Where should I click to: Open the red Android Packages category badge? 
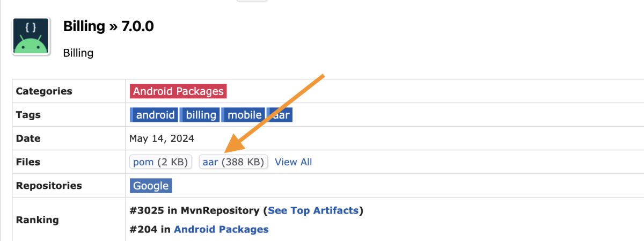point(178,91)
